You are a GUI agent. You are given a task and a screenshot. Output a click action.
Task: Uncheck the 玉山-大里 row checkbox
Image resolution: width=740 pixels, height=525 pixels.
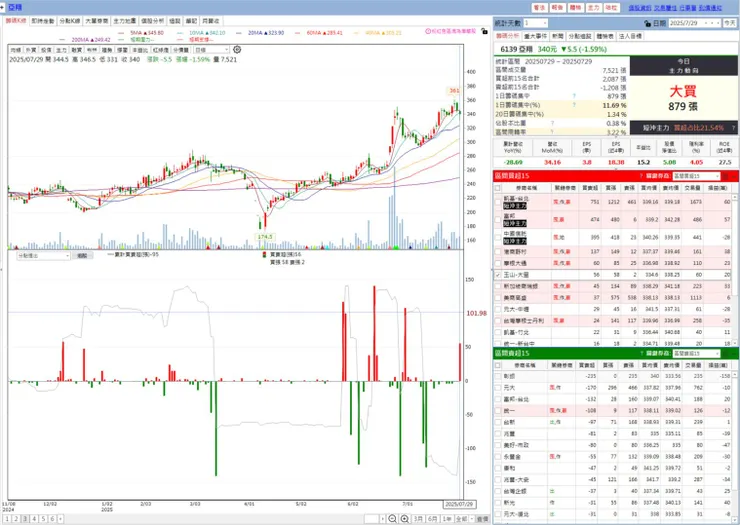[x=498, y=275]
